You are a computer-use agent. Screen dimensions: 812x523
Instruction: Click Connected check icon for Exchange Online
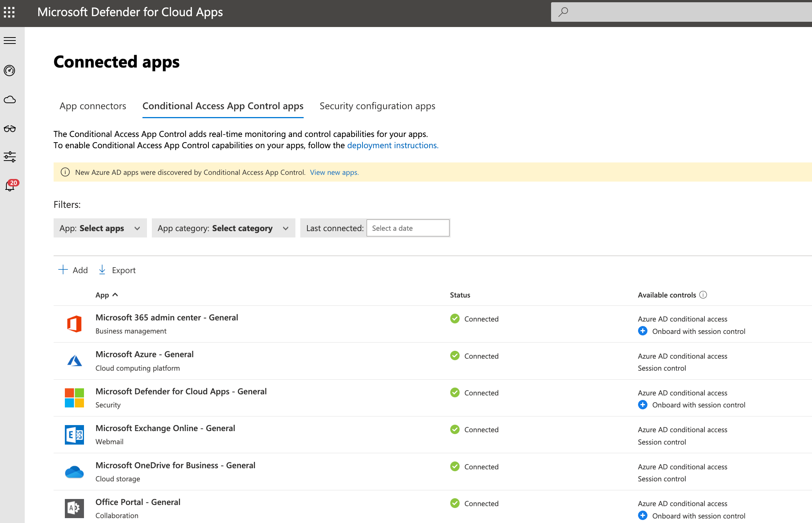(x=455, y=429)
